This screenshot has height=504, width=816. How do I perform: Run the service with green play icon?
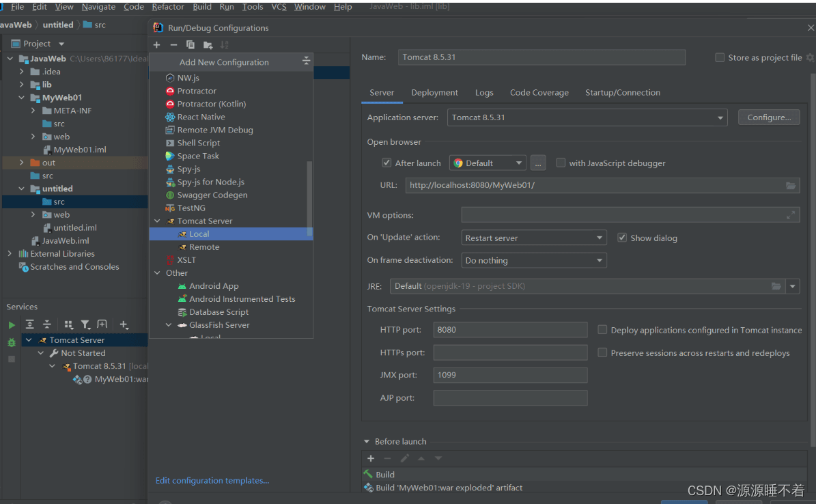12,325
